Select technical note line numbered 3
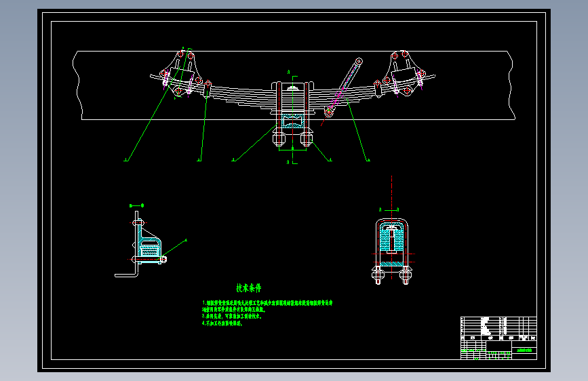 232,316
